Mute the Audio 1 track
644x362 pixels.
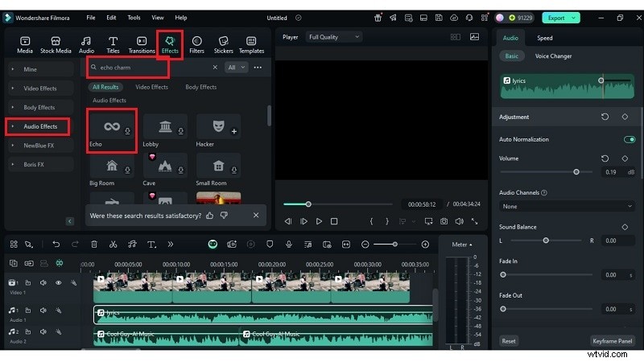pos(43,311)
